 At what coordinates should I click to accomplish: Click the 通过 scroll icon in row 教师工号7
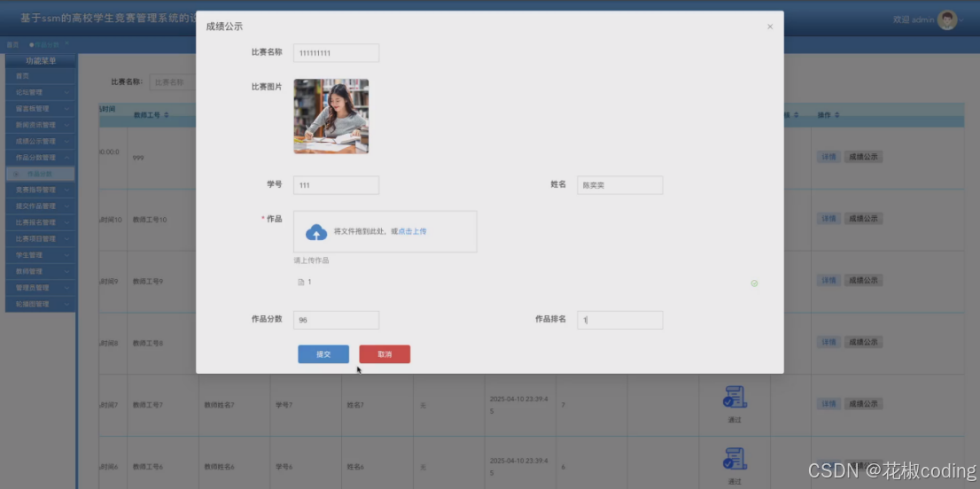(x=735, y=397)
